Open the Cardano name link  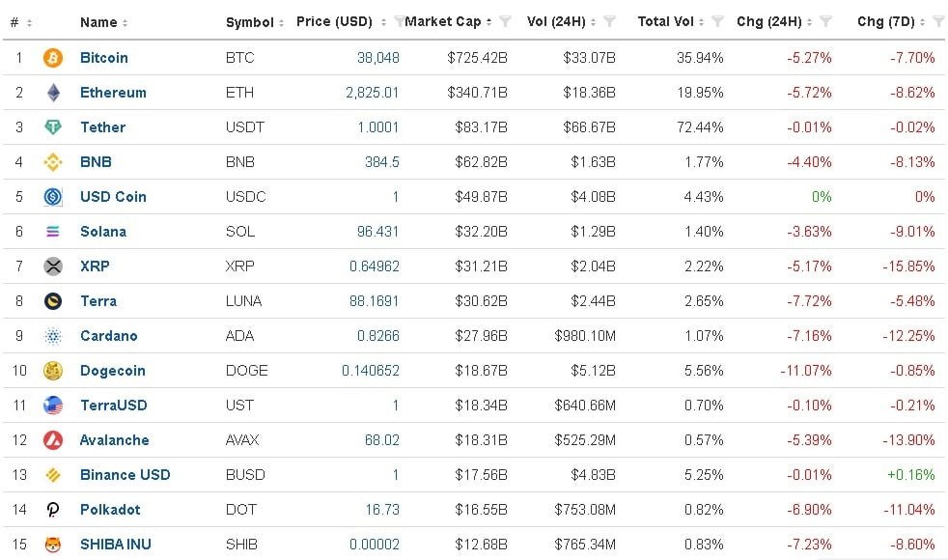(x=109, y=336)
